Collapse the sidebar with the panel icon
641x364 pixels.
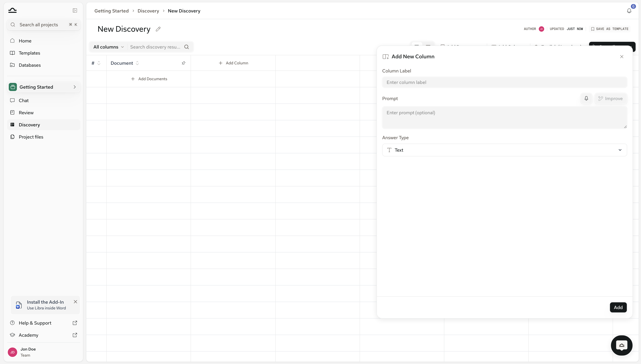click(75, 10)
